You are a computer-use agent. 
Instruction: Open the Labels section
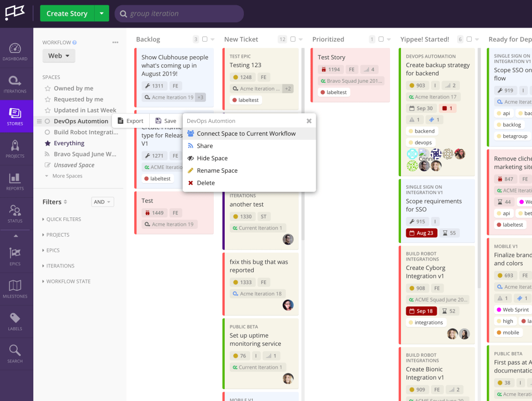click(16, 320)
